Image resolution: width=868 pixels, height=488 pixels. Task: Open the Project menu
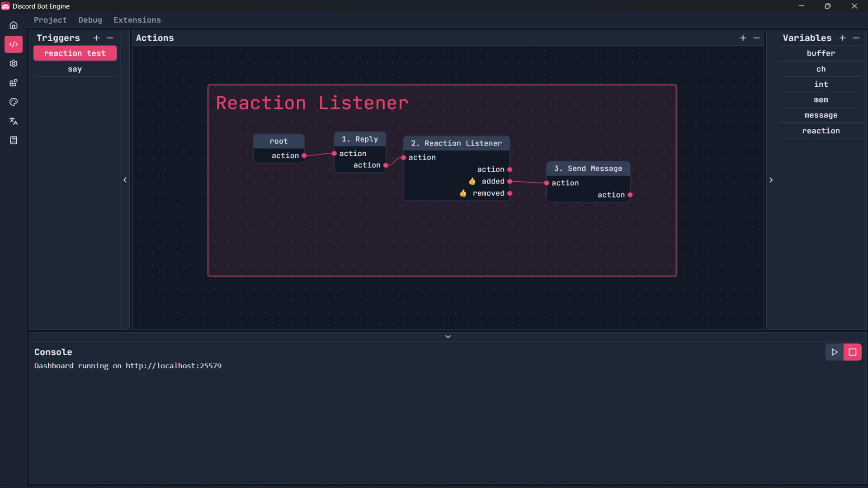50,20
